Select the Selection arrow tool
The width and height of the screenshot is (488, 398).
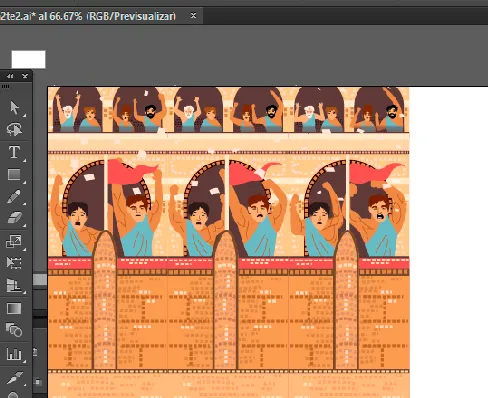tap(14, 108)
